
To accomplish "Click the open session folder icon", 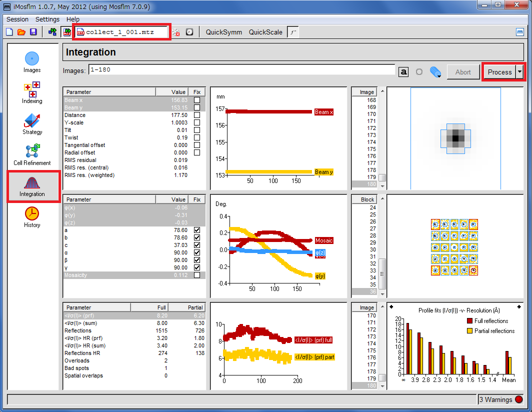I will (x=21, y=32).
